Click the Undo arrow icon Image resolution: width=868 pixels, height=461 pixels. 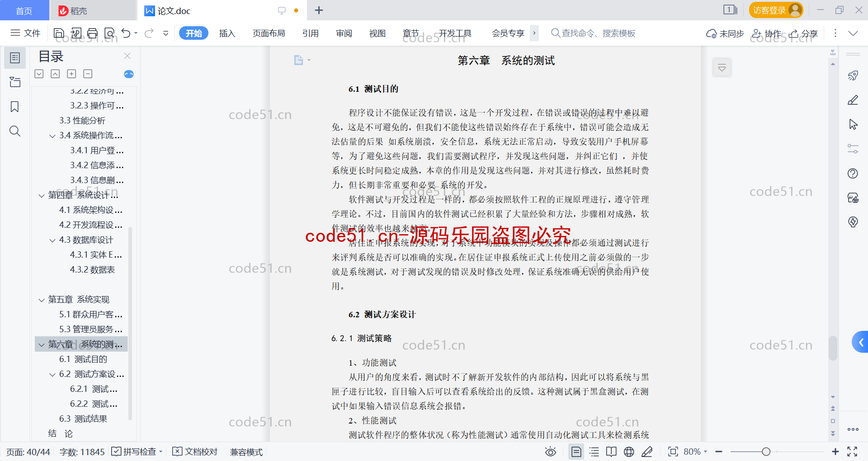click(126, 33)
